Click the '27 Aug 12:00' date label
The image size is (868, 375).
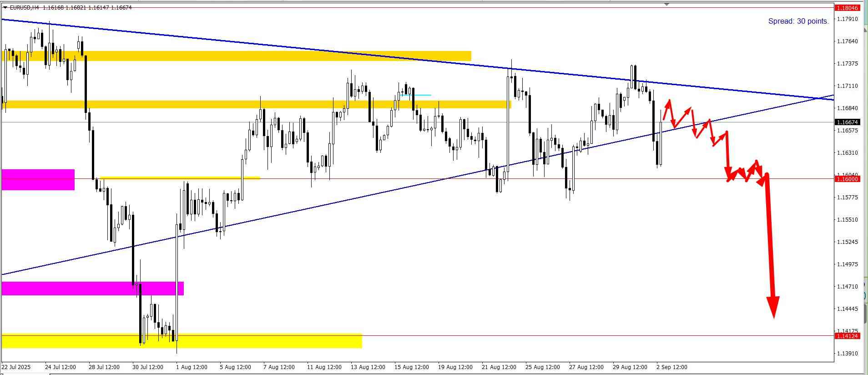click(586, 367)
